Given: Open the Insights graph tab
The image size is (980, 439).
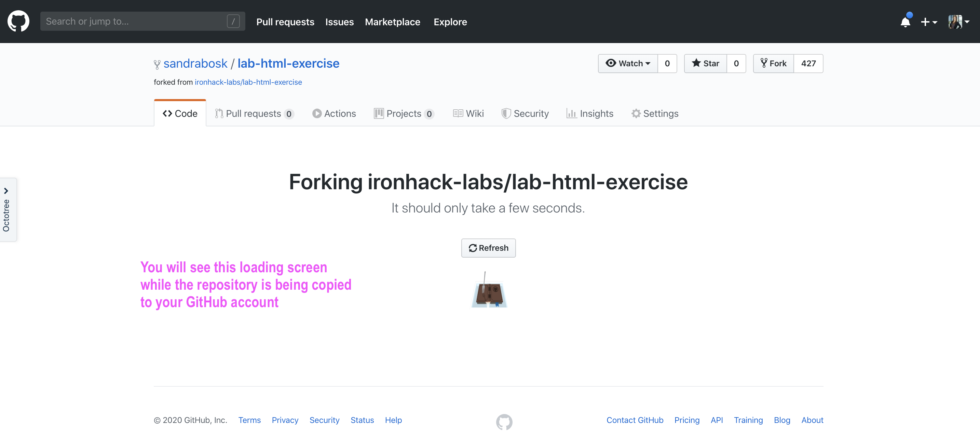Looking at the screenshot, I should pos(589,113).
